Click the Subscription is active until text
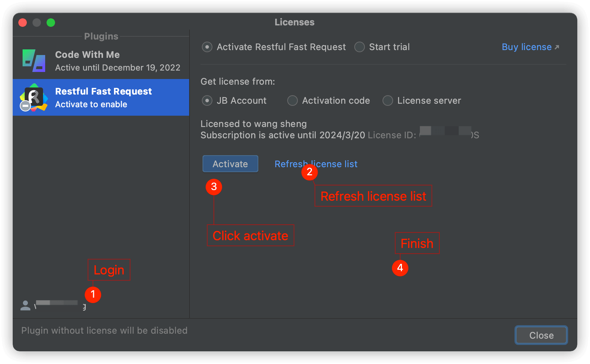This screenshot has height=364, width=590. [282, 135]
